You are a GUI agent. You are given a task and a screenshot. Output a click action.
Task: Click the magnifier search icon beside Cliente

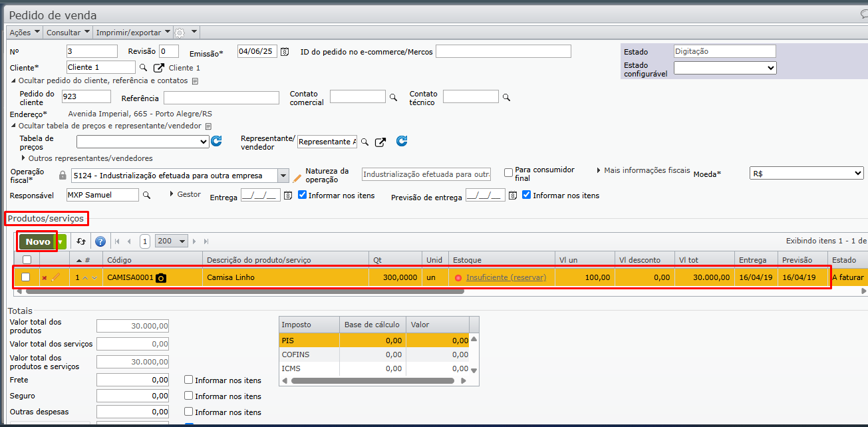pyautogui.click(x=143, y=68)
